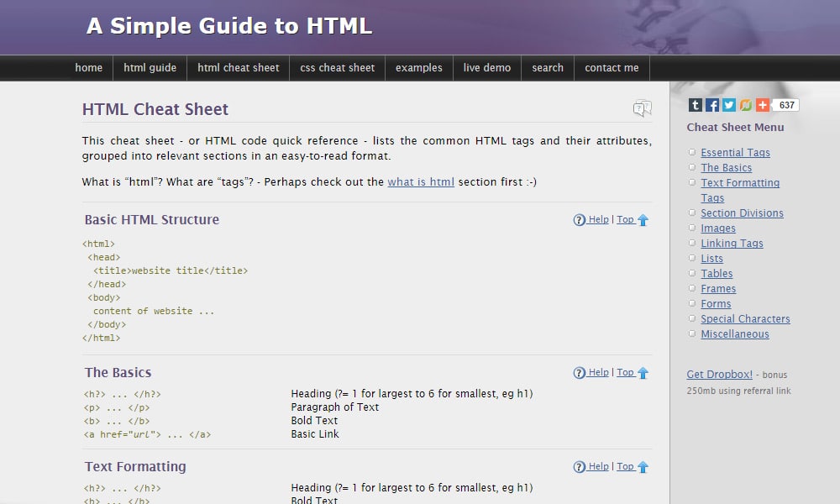Click up arrow icon in The Basics section
The width and height of the screenshot is (840, 504).
pyautogui.click(x=643, y=373)
